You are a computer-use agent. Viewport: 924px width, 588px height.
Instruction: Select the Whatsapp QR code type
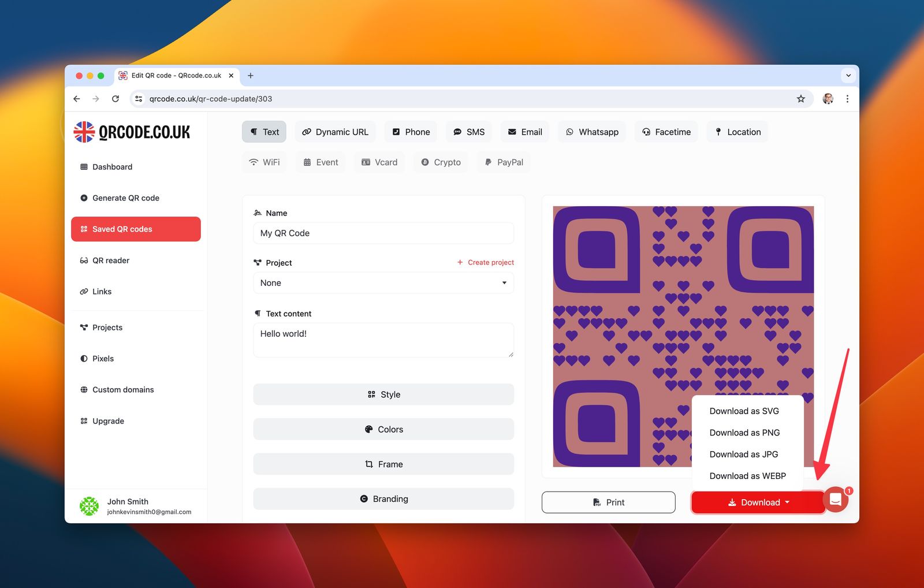click(591, 132)
